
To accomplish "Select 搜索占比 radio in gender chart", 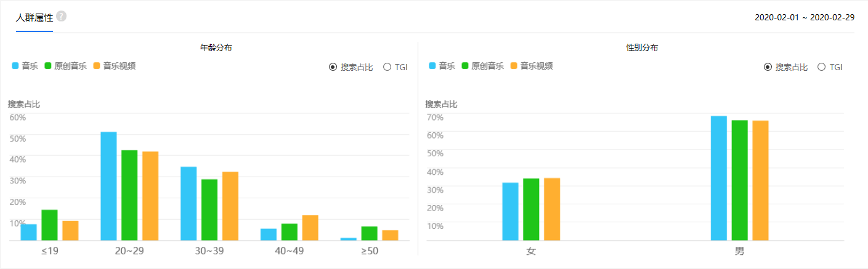I will coord(768,67).
